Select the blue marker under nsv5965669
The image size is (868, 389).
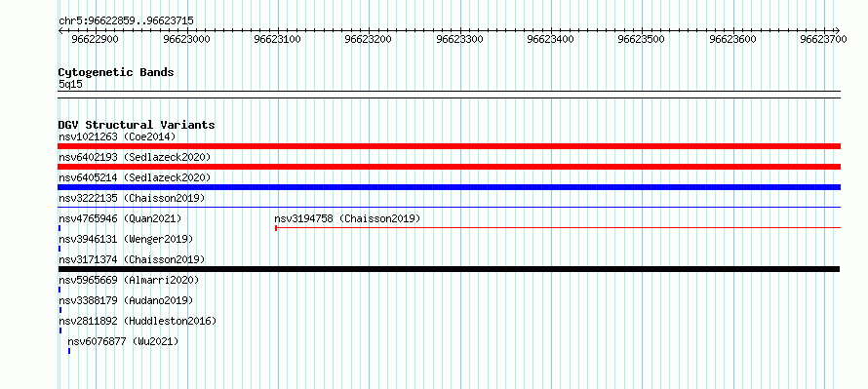pyautogui.click(x=59, y=290)
